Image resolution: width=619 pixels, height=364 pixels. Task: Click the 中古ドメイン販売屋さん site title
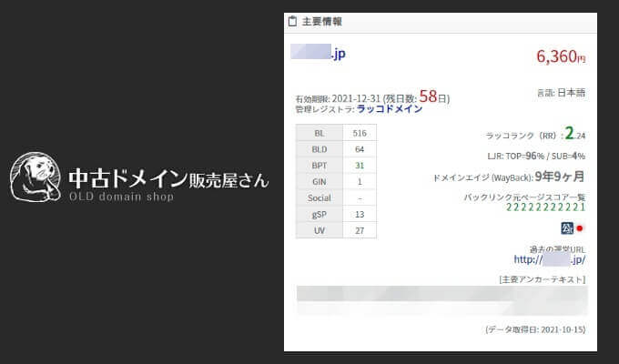169,179
